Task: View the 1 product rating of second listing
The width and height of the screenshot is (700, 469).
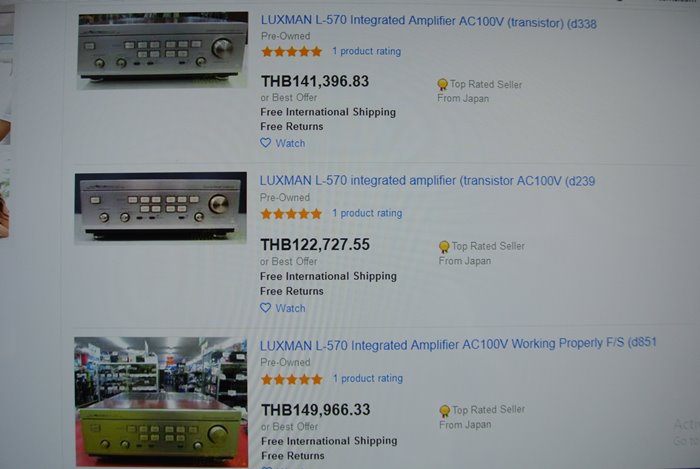Action: 367,213
